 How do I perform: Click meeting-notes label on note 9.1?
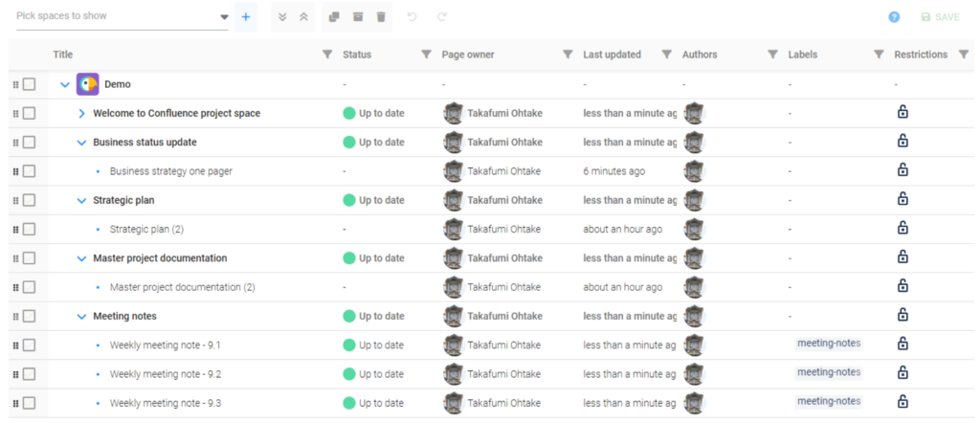click(829, 343)
